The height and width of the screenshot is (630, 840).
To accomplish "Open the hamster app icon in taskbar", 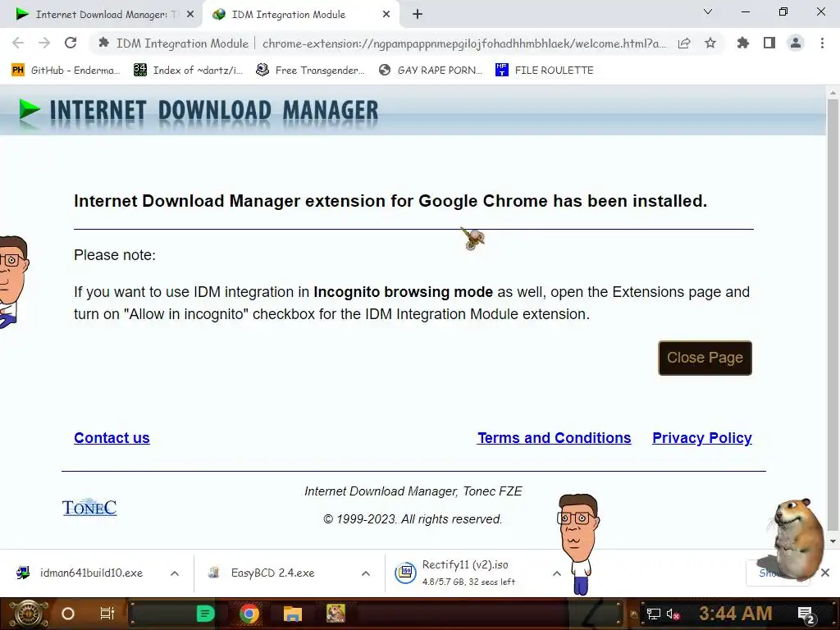I will [336, 614].
